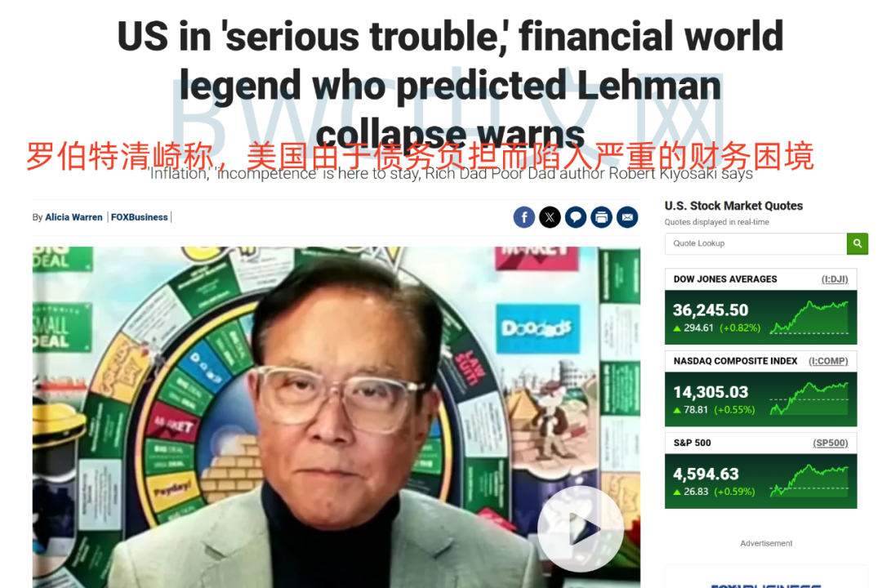Click the Dow Jones Averages title
Viewport: 882px width, 588px height.
(x=725, y=279)
